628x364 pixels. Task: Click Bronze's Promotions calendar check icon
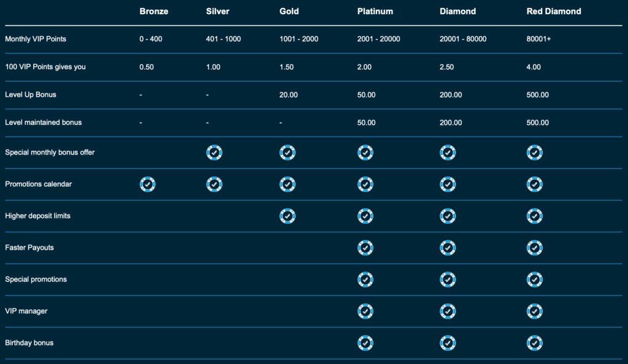click(148, 184)
